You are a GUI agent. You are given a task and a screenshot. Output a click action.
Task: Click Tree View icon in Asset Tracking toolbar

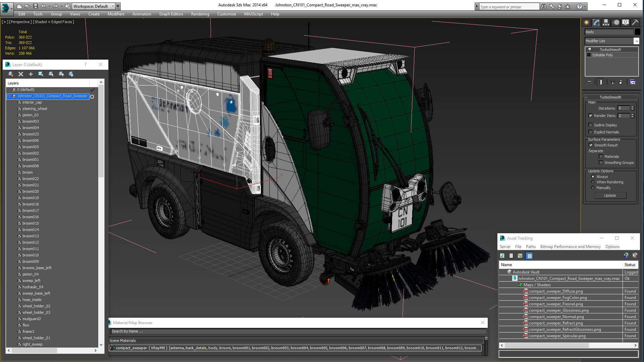pyautogui.click(x=520, y=256)
